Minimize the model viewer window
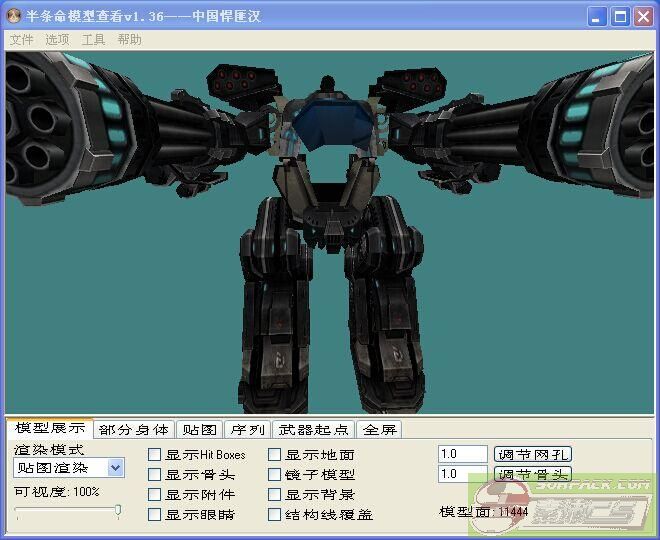The width and height of the screenshot is (660, 540). pyautogui.click(x=597, y=17)
